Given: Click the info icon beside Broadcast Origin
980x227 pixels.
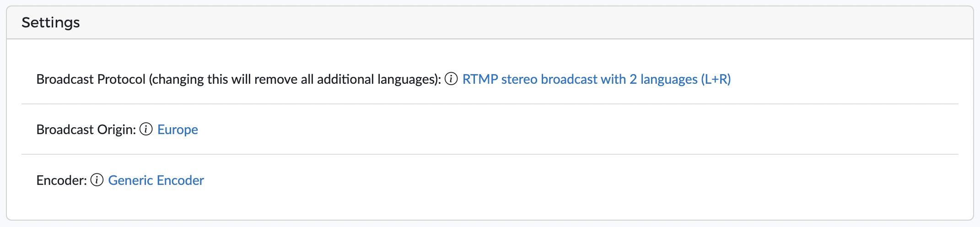Looking at the screenshot, I should pyautogui.click(x=146, y=129).
